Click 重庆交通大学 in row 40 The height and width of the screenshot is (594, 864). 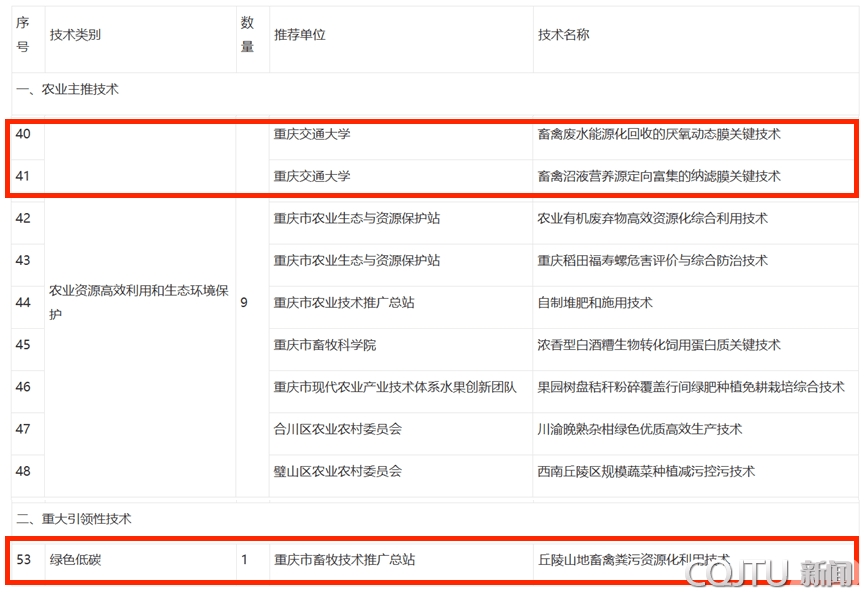[x=312, y=134]
